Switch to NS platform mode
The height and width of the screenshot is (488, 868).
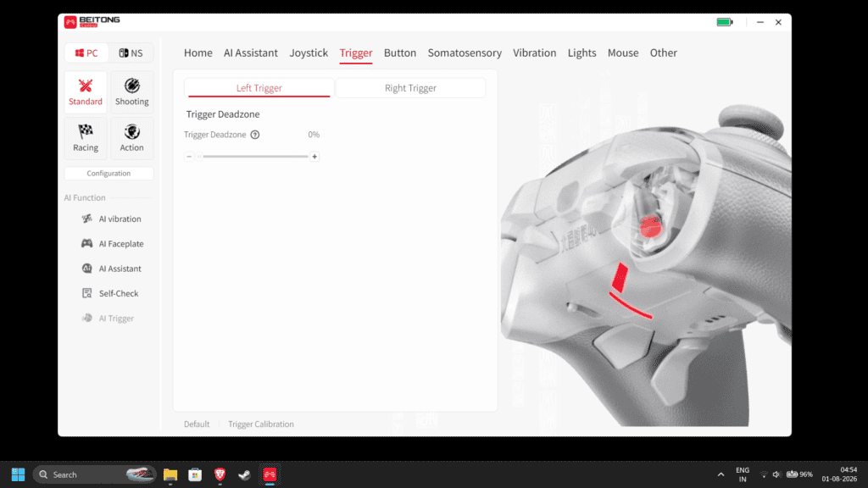[x=131, y=53]
